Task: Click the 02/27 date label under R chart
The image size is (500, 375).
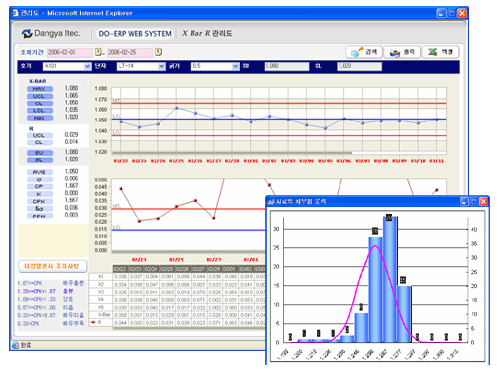Action: (214, 259)
